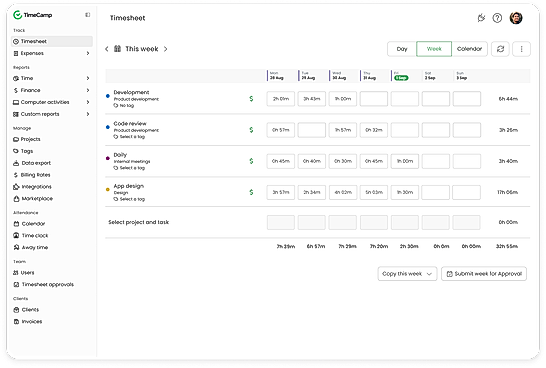Edit Daily Friday time entry
This screenshot has width=546, height=368.
(x=405, y=161)
